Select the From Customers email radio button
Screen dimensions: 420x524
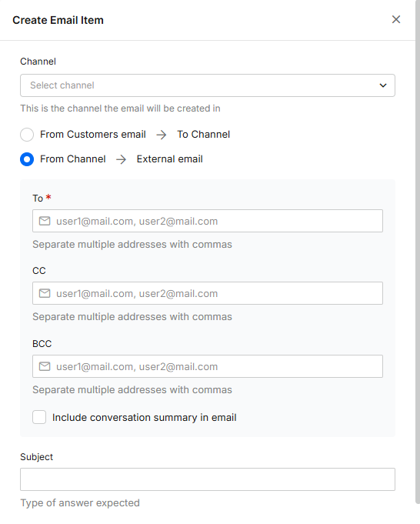(x=27, y=135)
